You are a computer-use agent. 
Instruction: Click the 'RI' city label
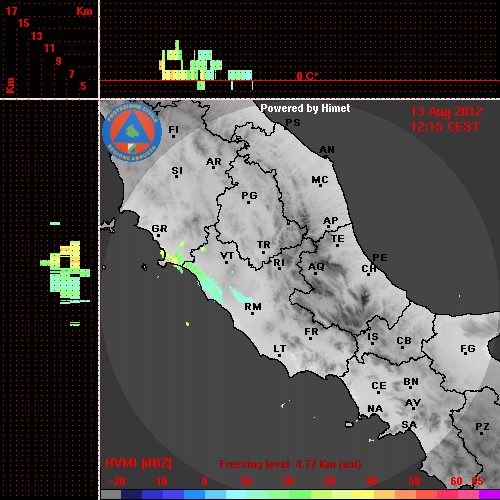(x=279, y=263)
